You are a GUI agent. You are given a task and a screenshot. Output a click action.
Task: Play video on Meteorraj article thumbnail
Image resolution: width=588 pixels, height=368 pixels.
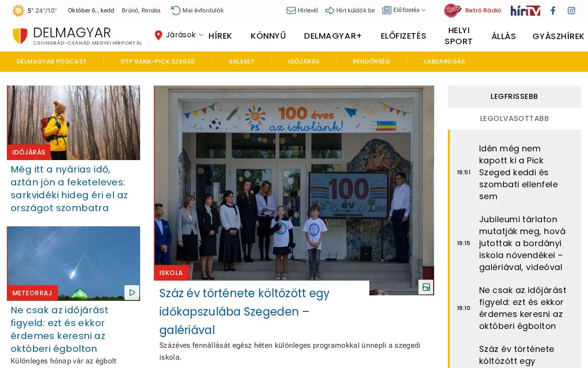(132, 292)
